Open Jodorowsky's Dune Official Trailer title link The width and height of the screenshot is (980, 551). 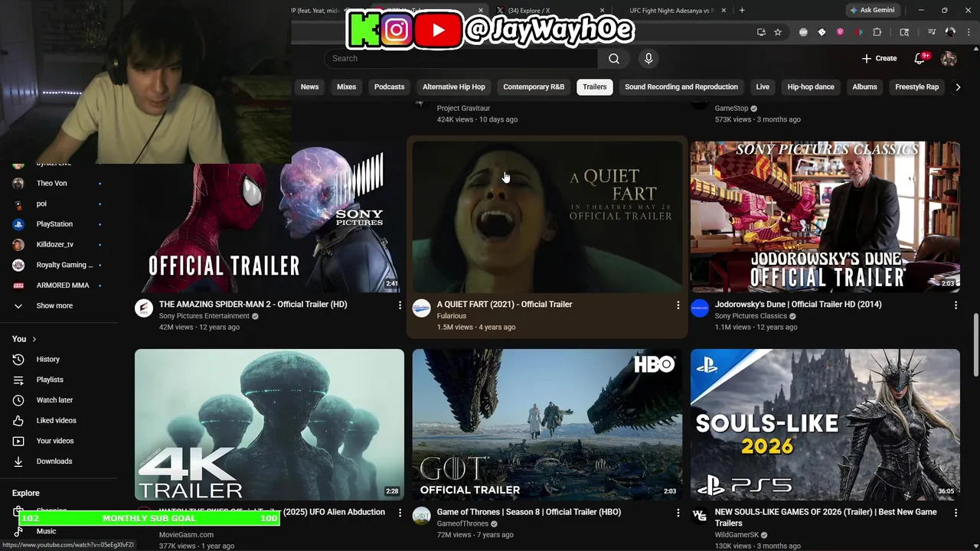pos(798,305)
